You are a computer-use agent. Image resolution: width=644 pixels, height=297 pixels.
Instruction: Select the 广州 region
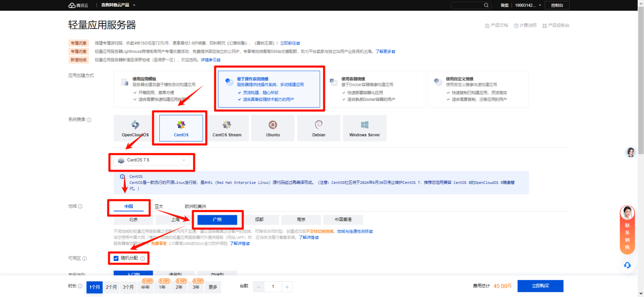coord(217,220)
